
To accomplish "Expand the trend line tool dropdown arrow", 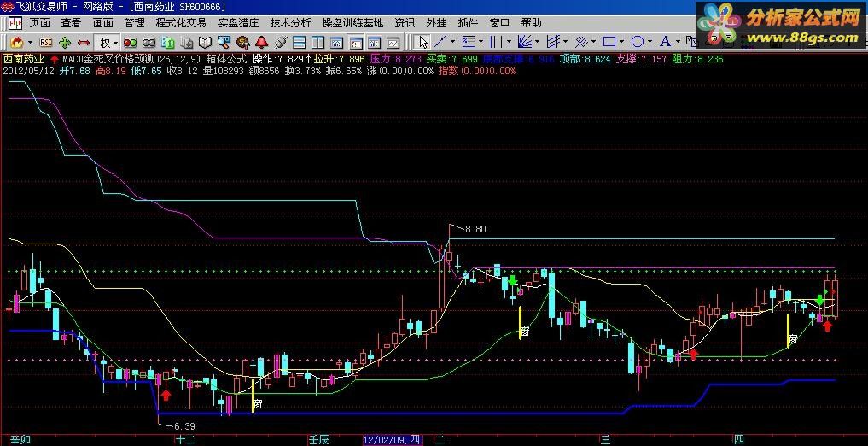I will tap(453, 42).
